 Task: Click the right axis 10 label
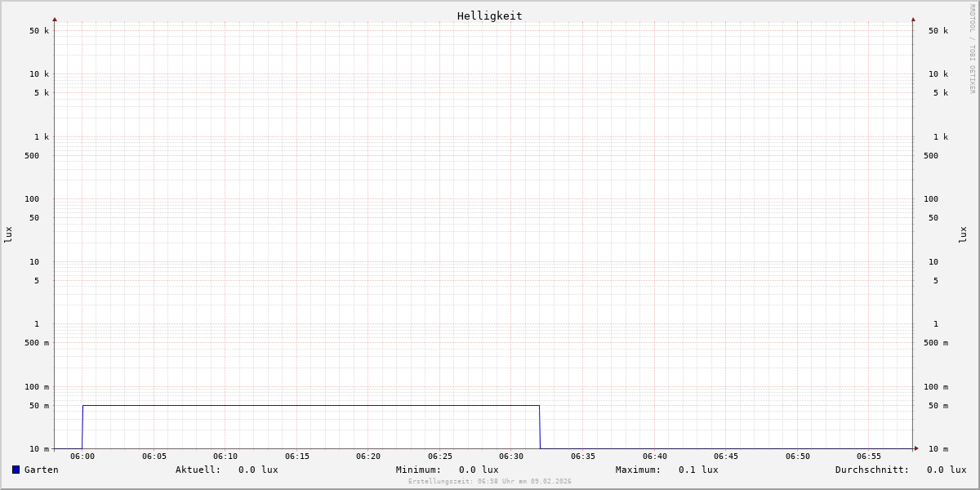933,262
